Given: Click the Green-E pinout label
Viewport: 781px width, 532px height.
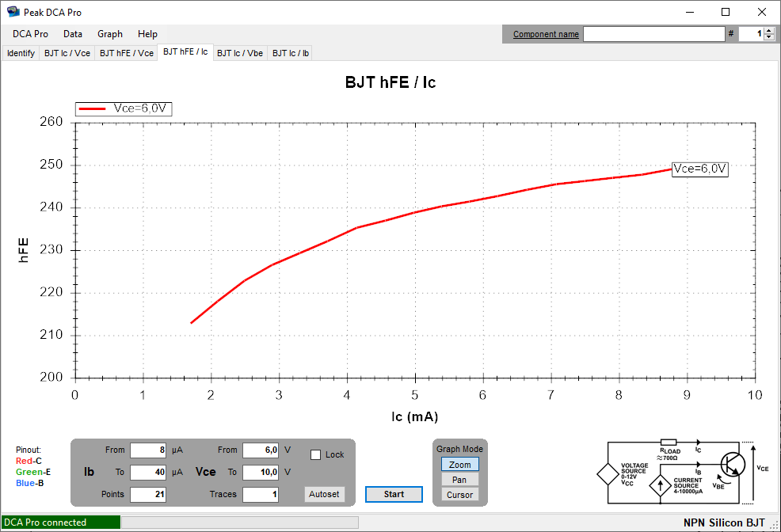Looking at the screenshot, I should click(33, 473).
